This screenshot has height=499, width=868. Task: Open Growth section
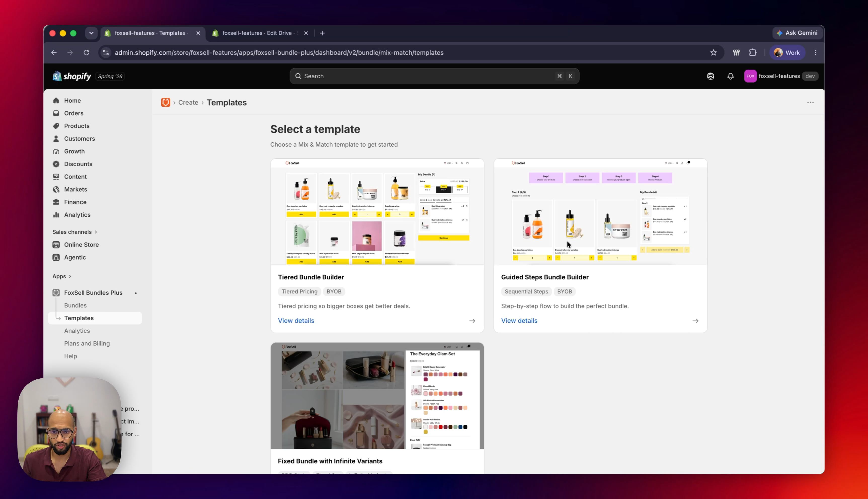pos(74,151)
